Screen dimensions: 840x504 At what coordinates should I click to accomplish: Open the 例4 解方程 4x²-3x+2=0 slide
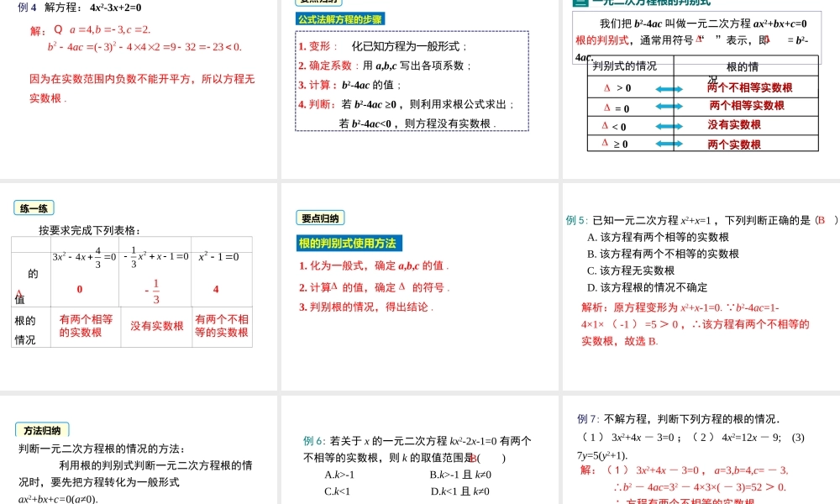139,89
